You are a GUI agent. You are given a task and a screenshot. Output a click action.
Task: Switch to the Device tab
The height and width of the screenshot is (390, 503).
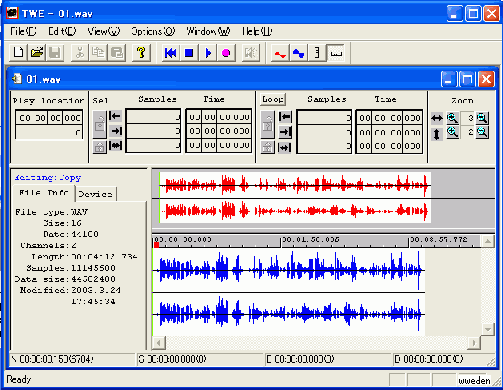[x=96, y=194]
